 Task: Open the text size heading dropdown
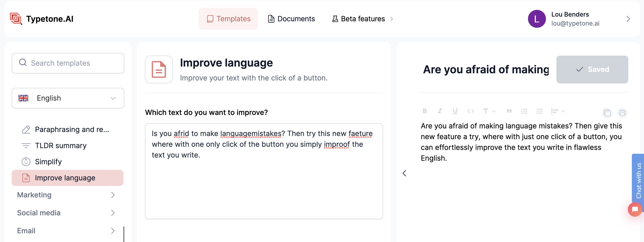[489, 111]
